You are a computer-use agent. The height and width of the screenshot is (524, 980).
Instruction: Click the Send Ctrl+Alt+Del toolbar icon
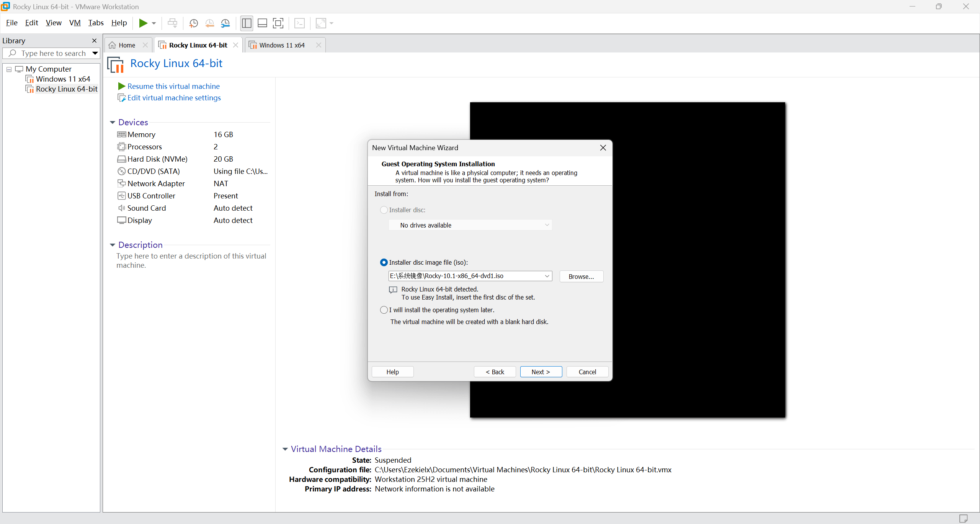click(x=173, y=23)
